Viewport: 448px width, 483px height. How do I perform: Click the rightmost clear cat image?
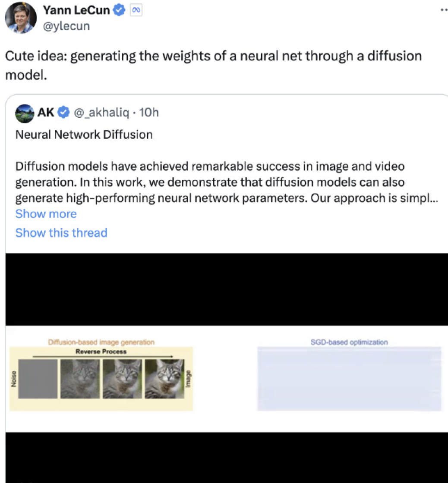click(x=164, y=379)
